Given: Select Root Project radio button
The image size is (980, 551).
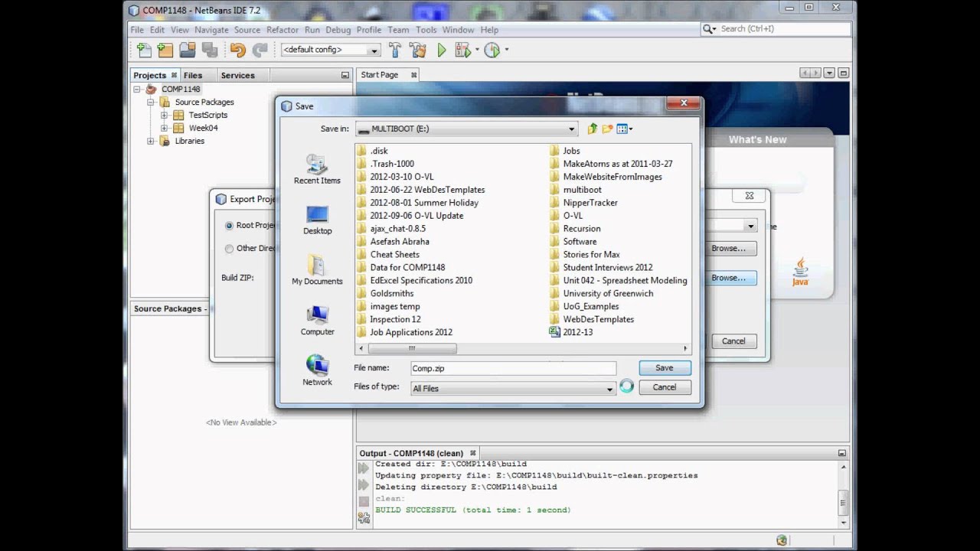Looking at the screenshot, I should [x=229, y=226].
